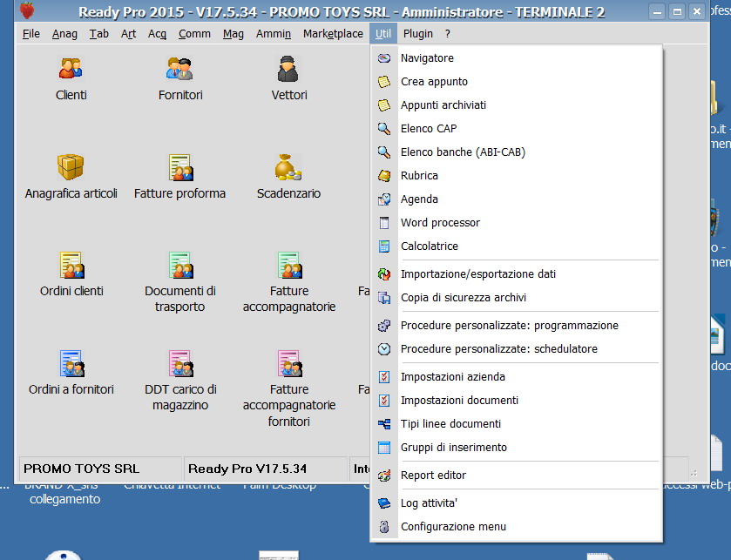The width and height of the screenshot is (731, 560).
Task: Select Crea appunto menu entry
Action: coord(516,82)
